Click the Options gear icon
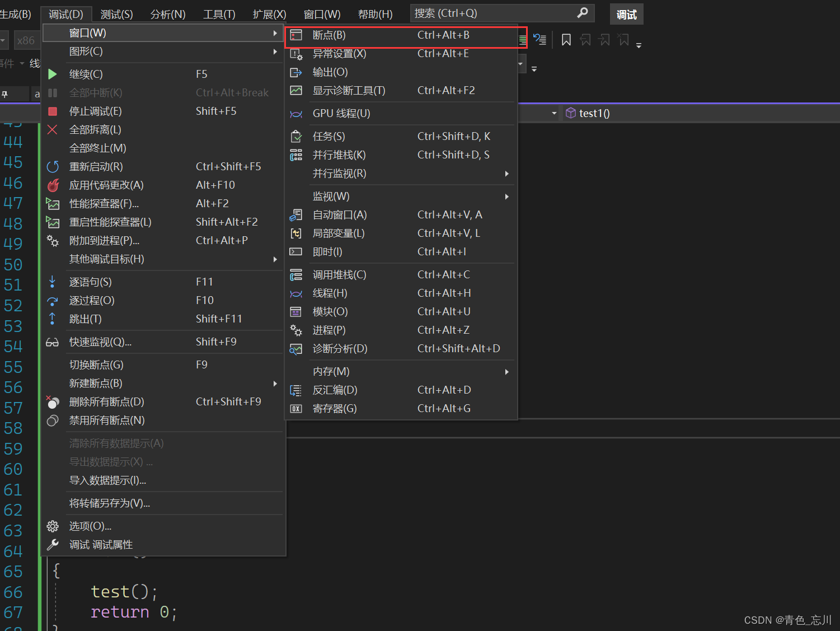Image resolution: width=840 pixels, height=631 pixels. coord(53,526)
